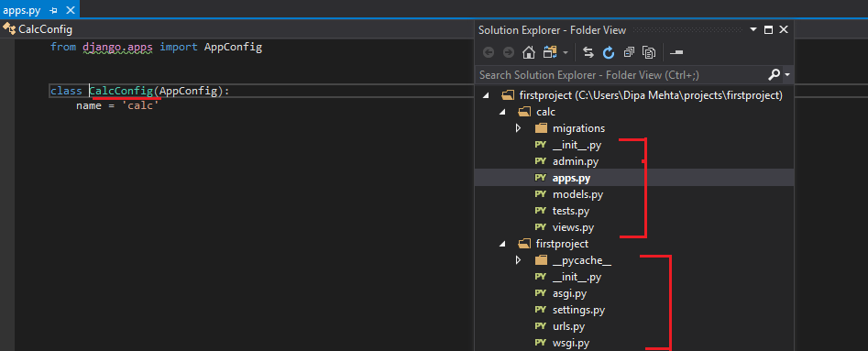Toggle Preview Selected Items icon

(676, 52)
